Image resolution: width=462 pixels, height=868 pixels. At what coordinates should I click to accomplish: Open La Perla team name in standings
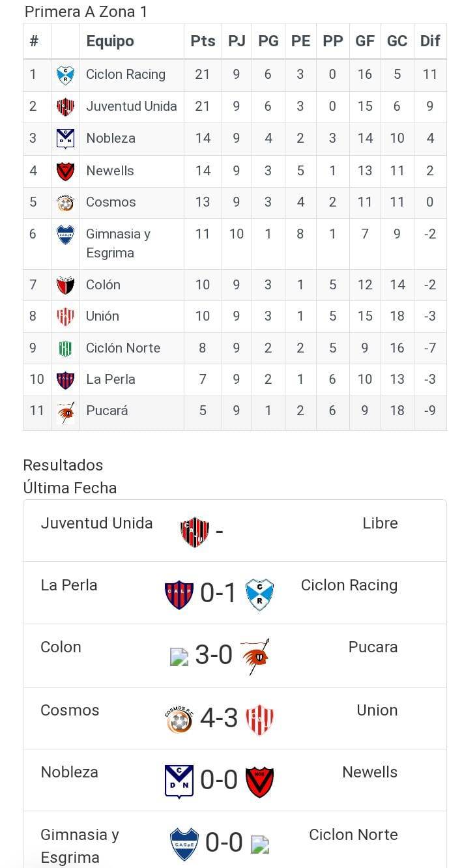[111, 379]
